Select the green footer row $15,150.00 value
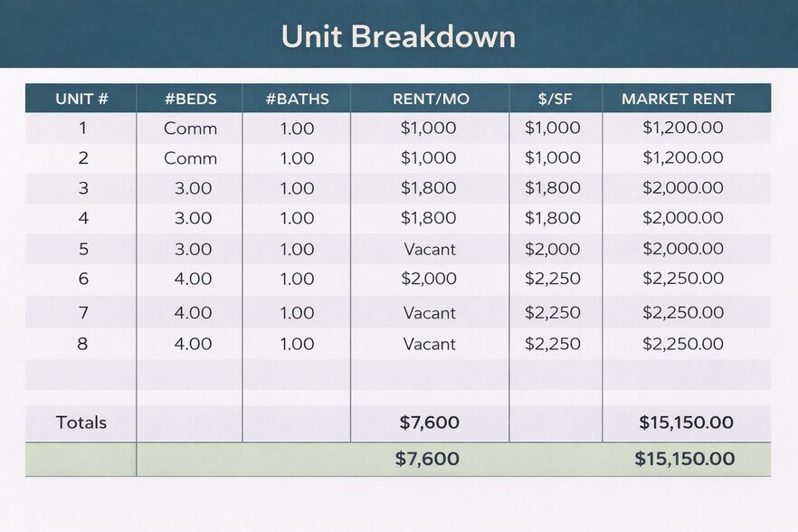The image size is (798, 532). [684, 459]
